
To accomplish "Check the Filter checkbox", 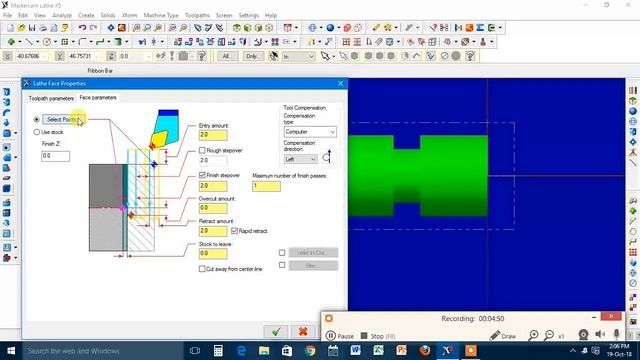I will tap(282, 265).
